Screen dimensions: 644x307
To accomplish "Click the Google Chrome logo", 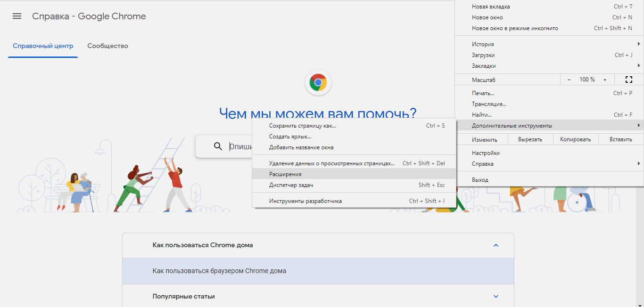I will click(318, 83).
